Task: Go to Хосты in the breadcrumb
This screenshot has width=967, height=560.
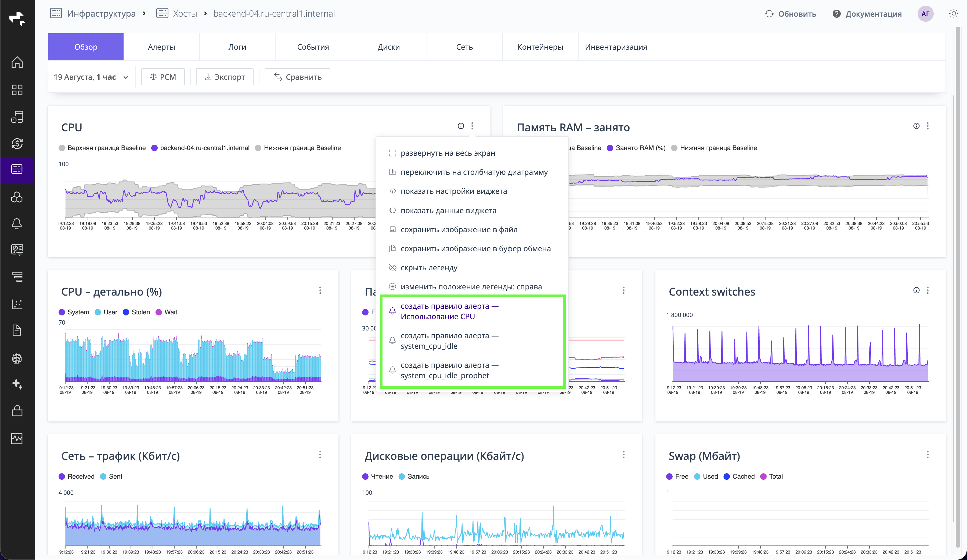Action: [176, 14]
